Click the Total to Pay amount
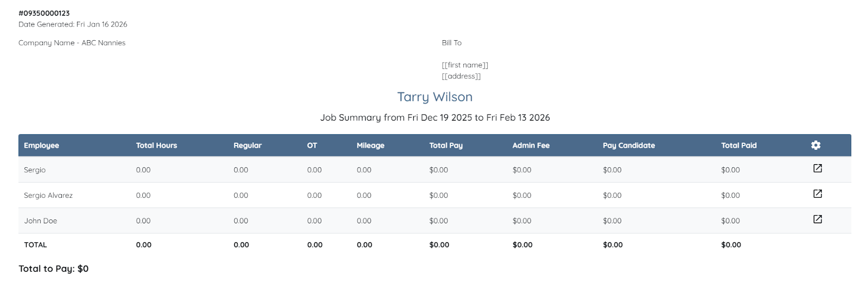This screenshot has width=868, height=282. point(82,269)
